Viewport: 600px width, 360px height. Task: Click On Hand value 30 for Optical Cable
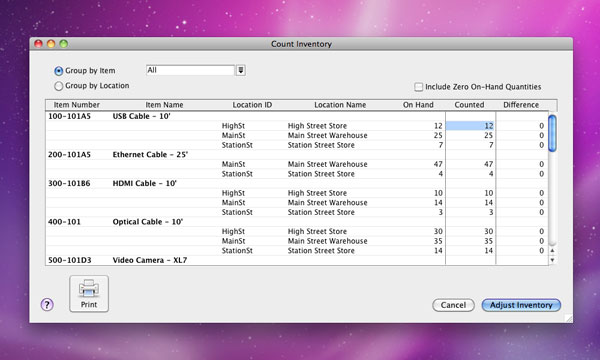(x=438, y=231)
